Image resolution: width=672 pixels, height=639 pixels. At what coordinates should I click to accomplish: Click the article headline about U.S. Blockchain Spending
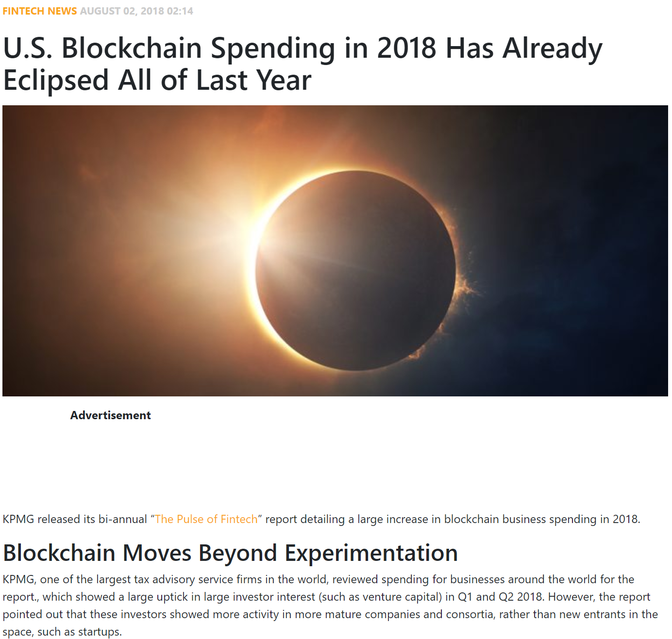302,64
